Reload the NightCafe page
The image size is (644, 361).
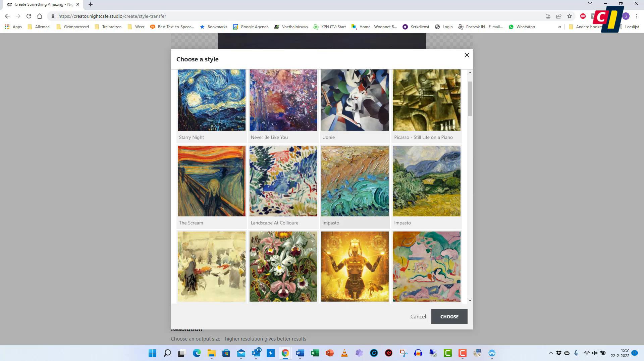point(29,16)
